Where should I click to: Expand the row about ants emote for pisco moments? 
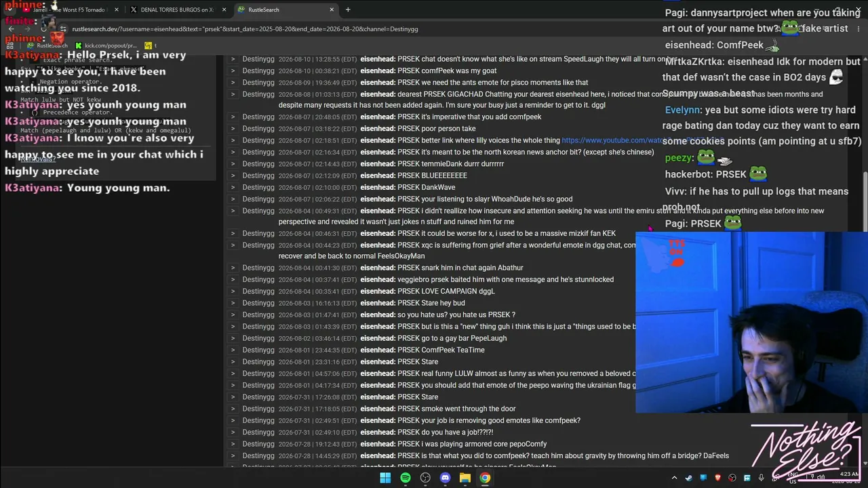point(233,83)
